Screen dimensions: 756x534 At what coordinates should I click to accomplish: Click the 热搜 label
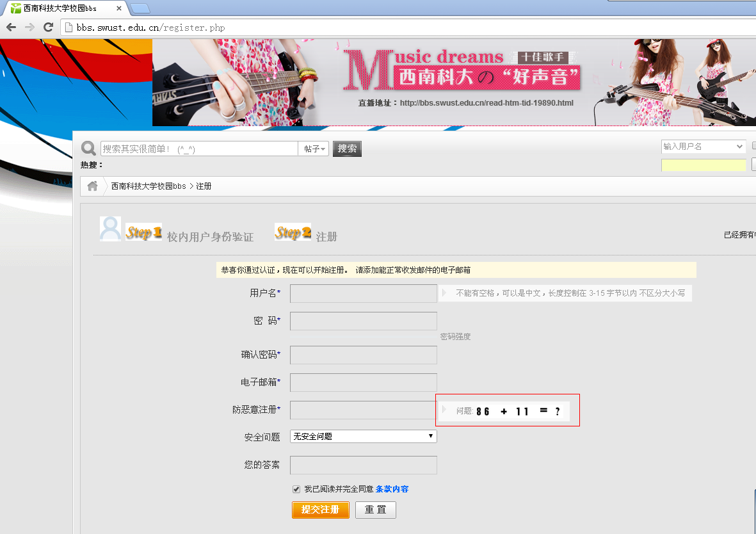pos(92,165)
